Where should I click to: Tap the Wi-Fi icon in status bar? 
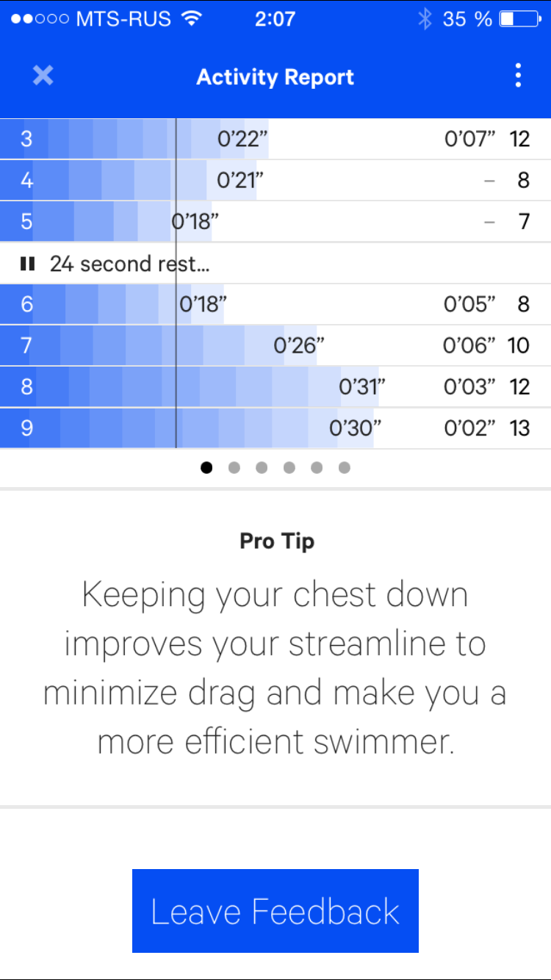pos(192,19)
